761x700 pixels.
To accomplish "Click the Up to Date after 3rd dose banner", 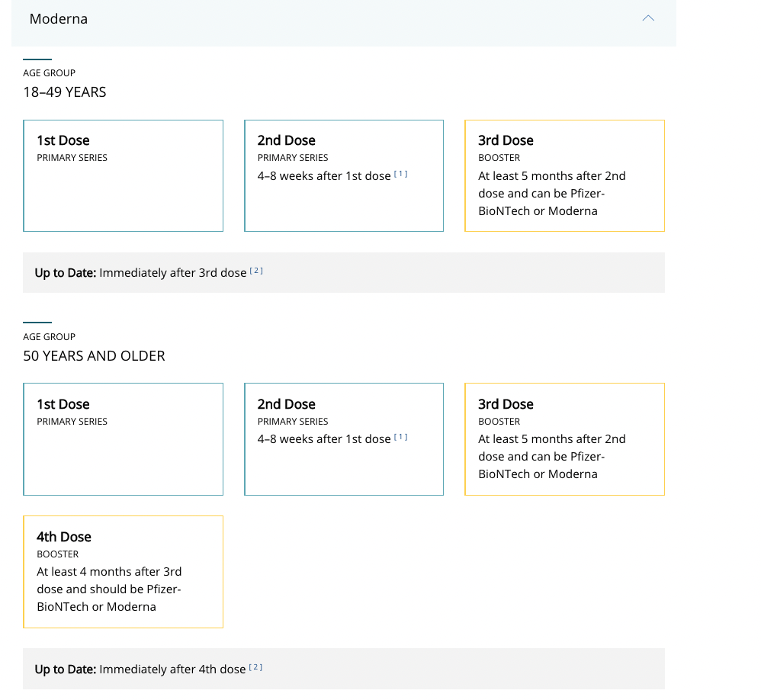I will pos(344,272).
